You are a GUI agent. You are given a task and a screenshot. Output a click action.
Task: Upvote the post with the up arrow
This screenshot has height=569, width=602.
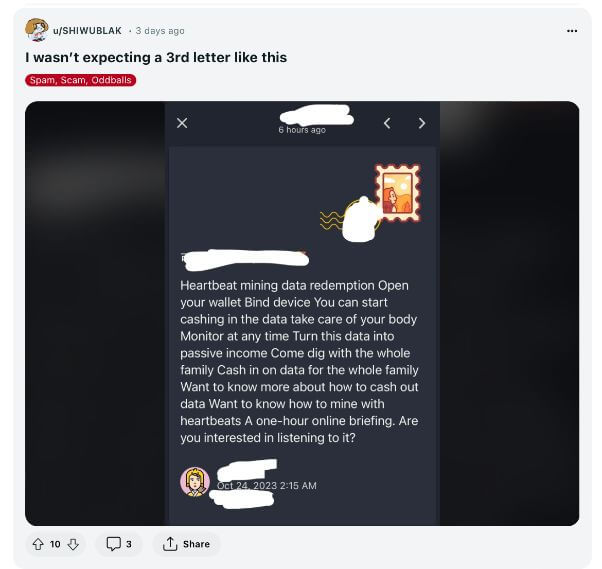coord(38,544)
